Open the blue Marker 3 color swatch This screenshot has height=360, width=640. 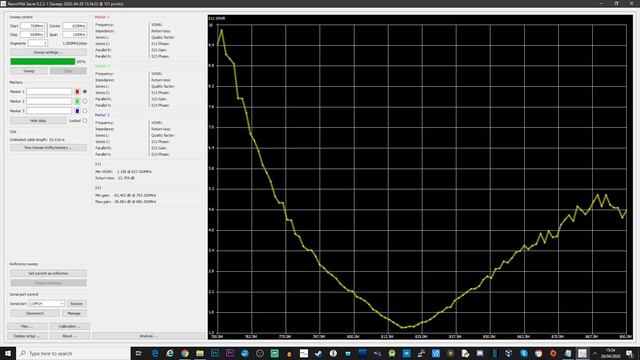pyautogui.click(x=77, y=111)
